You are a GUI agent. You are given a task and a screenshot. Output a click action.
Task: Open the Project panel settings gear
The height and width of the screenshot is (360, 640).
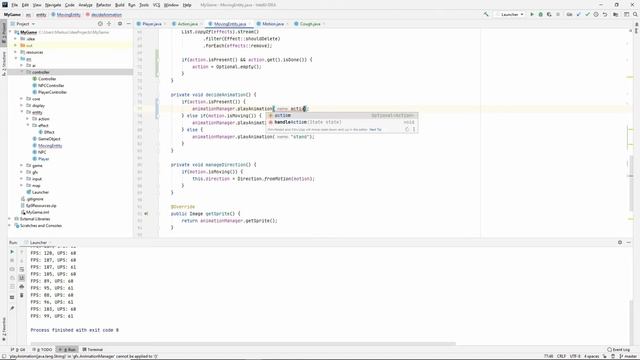pos(120,24)
